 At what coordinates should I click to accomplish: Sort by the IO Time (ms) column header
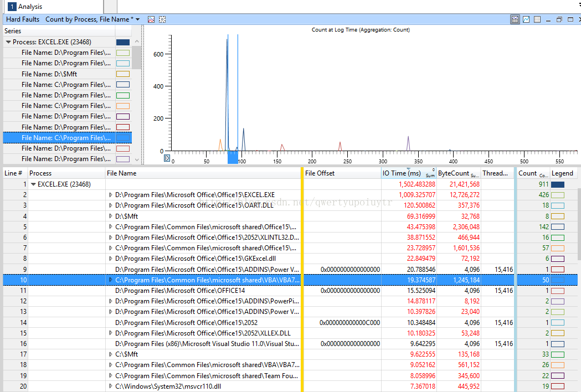pos(409,173)
